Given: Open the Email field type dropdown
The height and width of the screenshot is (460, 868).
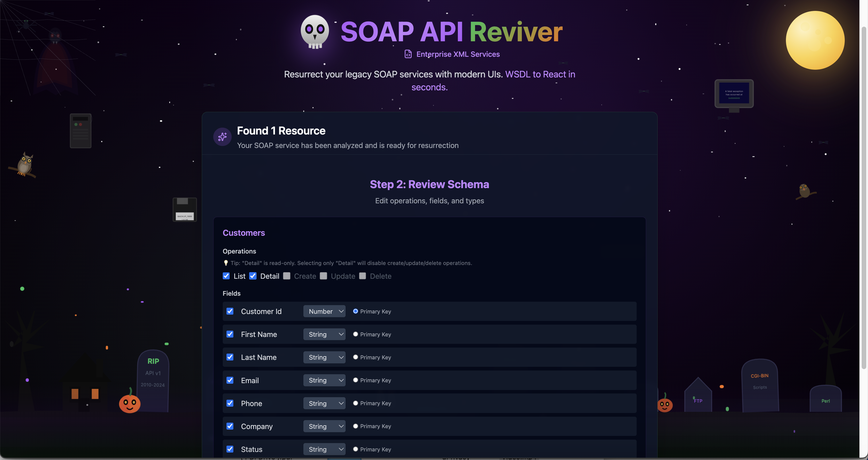Looking at the screenshot, I should tap(324, 380).
